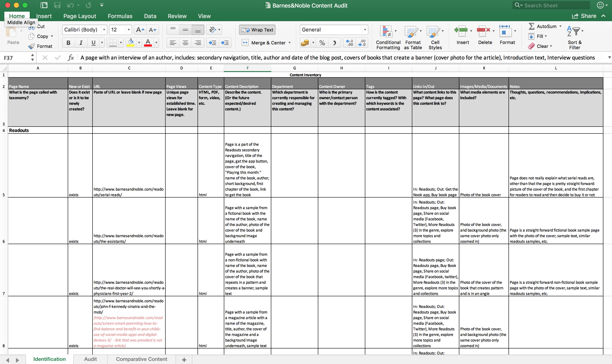Screen dimensions: 612x364
Task: Select the Readouts cell in column A
Action: [x=38, y=130]
